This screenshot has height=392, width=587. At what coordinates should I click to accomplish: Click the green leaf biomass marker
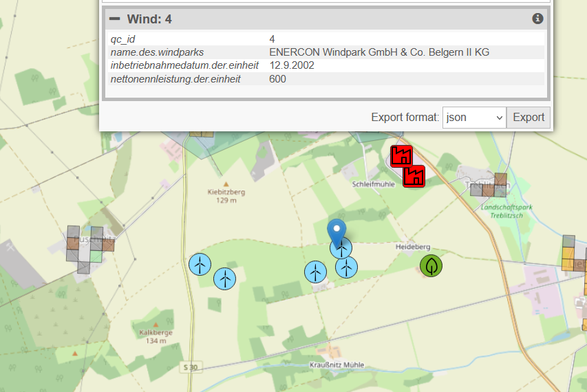pyautogui.click(x=431, y=266)
